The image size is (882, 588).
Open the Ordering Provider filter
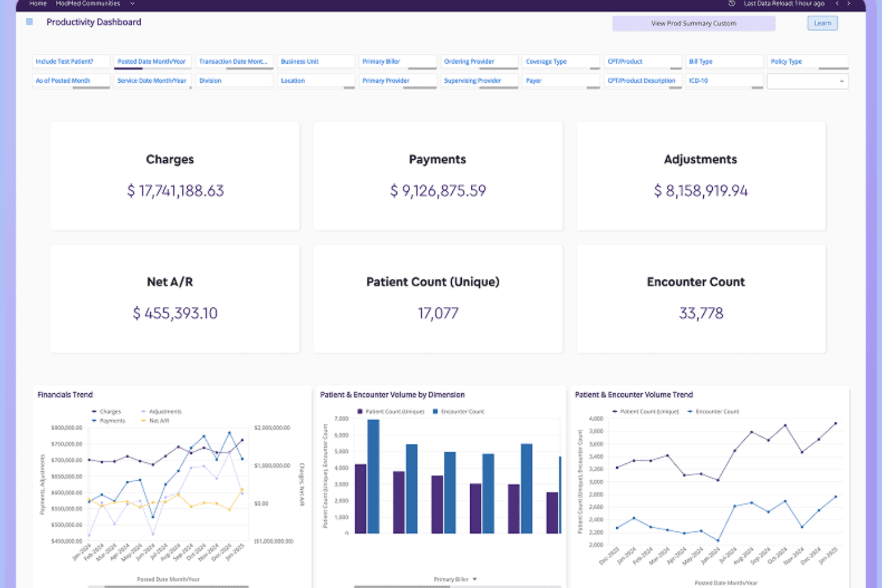point(479,61)
